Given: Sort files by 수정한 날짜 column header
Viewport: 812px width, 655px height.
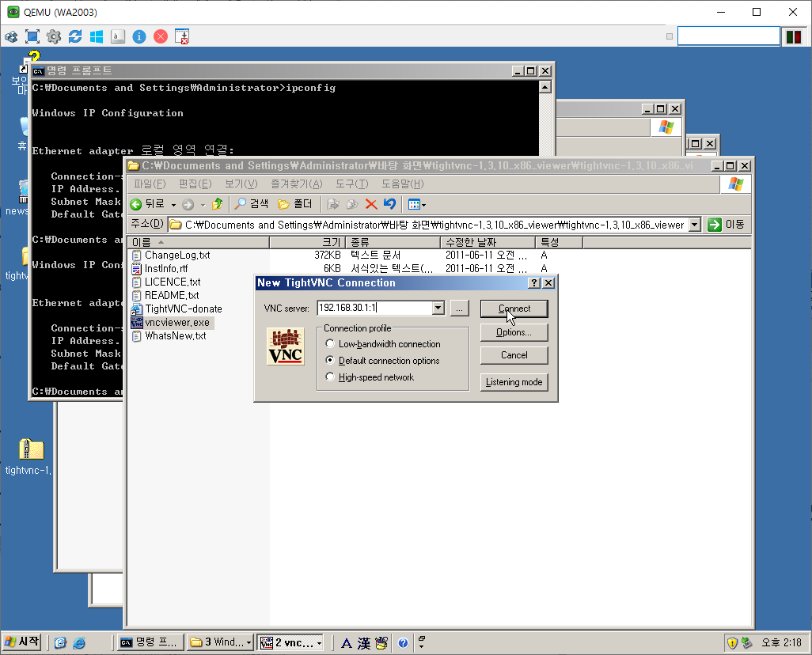Looking at the screenshot, I should tap(488, 242).
